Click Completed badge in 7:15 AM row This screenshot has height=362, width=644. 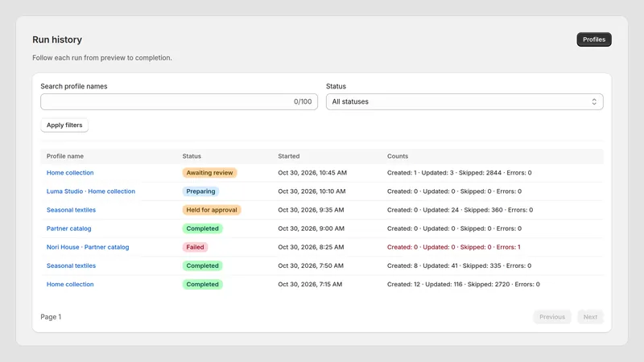click(203, 284)
